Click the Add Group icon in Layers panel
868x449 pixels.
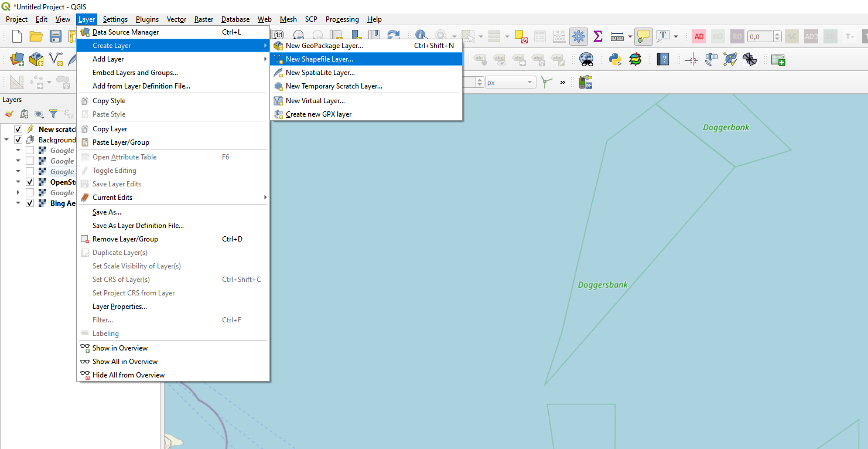point(24,114)
